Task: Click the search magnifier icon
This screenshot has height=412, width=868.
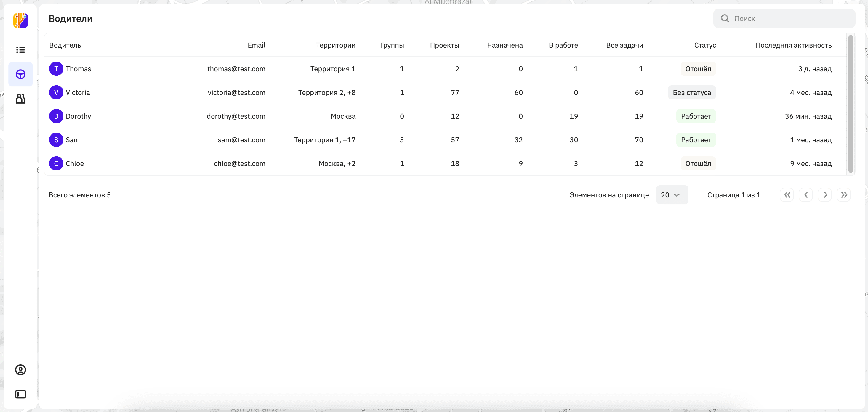Action: point(725,19)
